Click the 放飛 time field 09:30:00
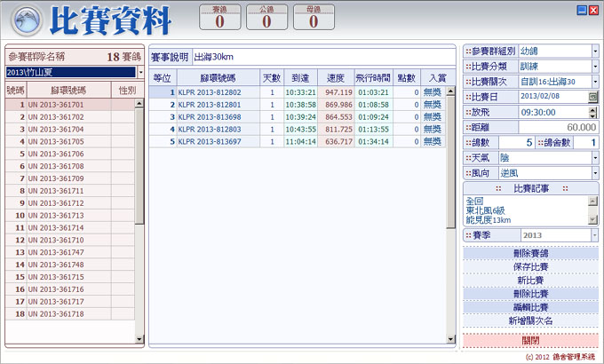604x364 pixels. coord(554,112)
